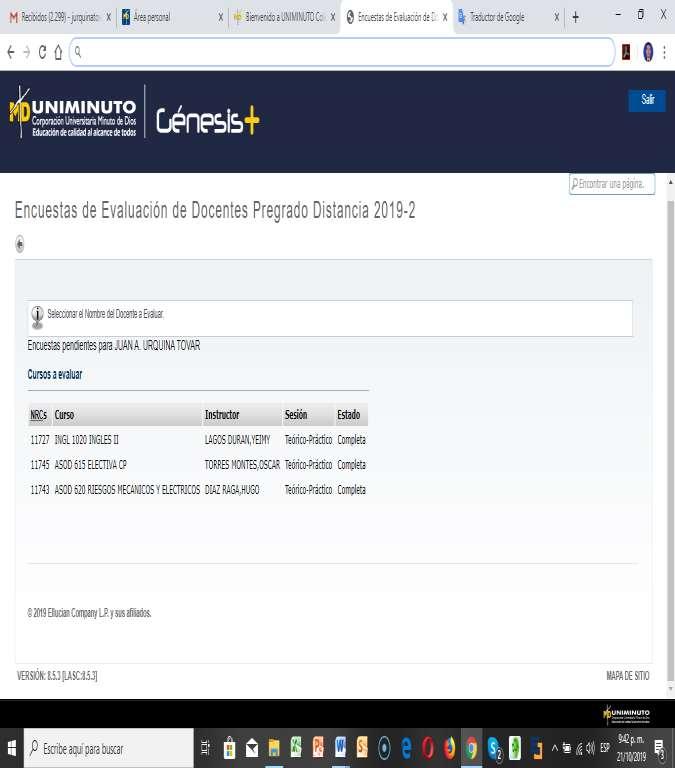The width and height of the screenshot is (675, 768).
Task: Open Word from taskbar
Action: pyautogui.click(x=340, y=748)
